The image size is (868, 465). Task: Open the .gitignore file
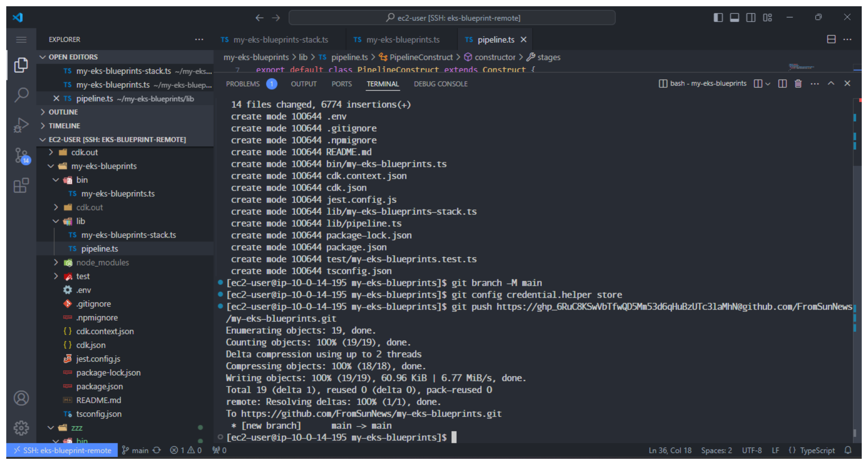(x=125, y=304)
